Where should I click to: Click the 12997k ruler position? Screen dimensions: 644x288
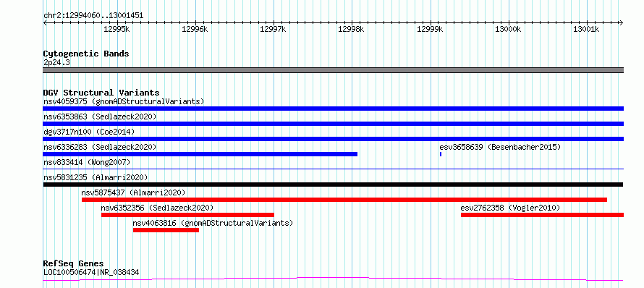(273, 29)
